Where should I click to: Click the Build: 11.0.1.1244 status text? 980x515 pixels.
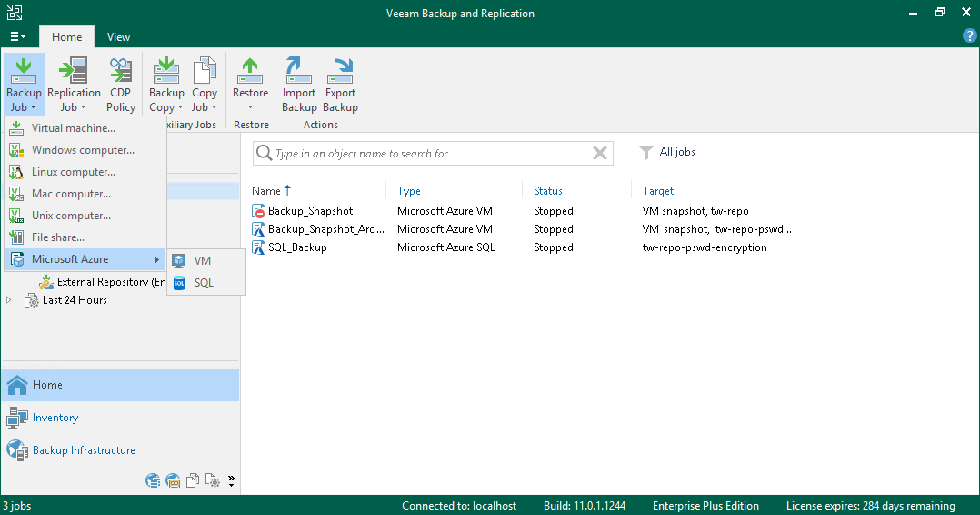point(585,506)
